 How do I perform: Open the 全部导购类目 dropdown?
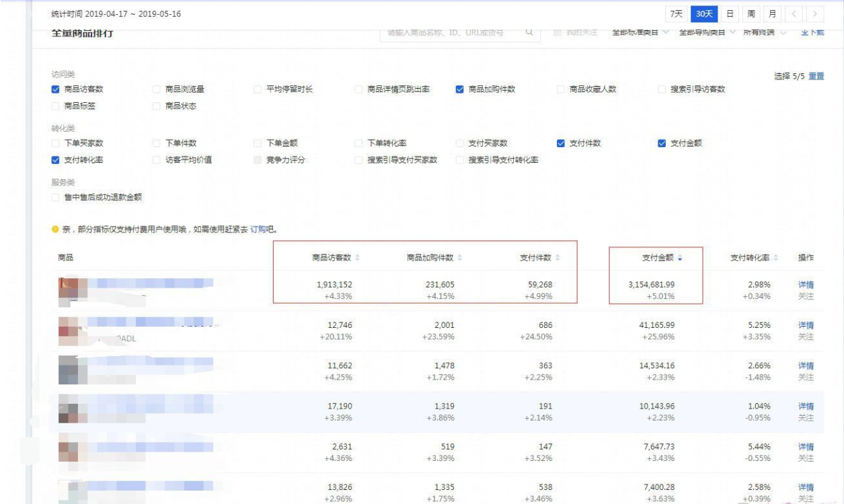tap(706, 32)
